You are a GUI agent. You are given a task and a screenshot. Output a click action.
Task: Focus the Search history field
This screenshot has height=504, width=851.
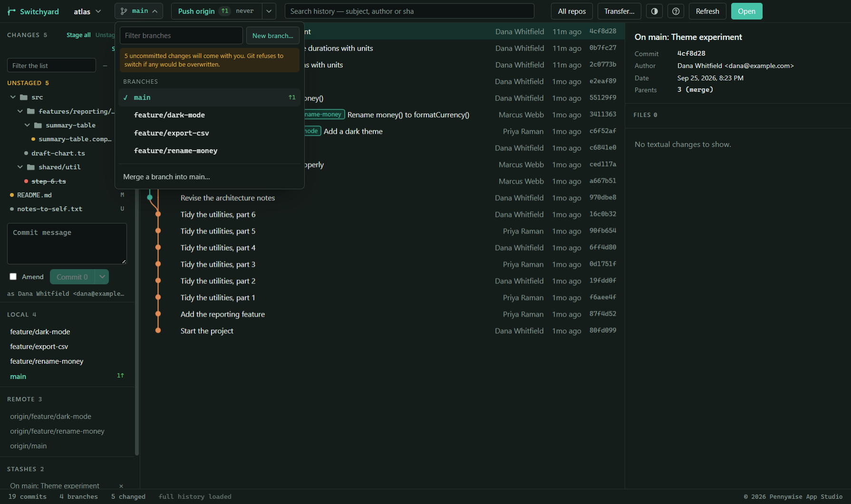[x=409, y=11]
